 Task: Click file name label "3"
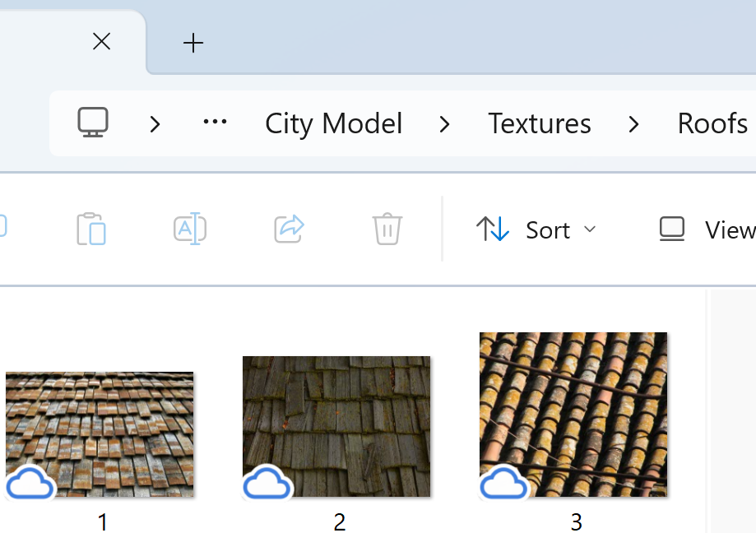point(576,522)
